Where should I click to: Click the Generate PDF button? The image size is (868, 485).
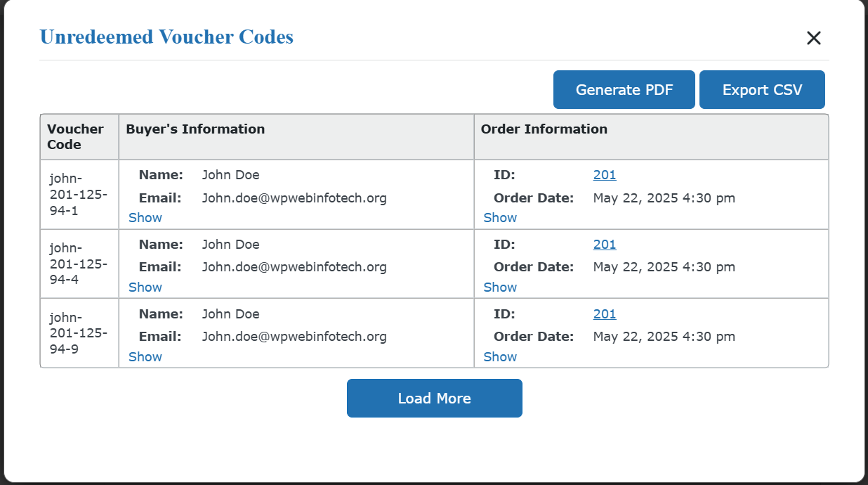coord(624,90)
